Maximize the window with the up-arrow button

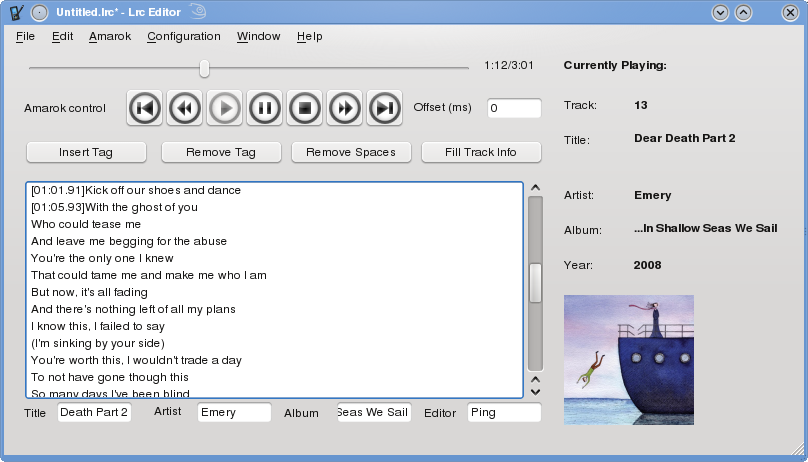click(743, 12)
